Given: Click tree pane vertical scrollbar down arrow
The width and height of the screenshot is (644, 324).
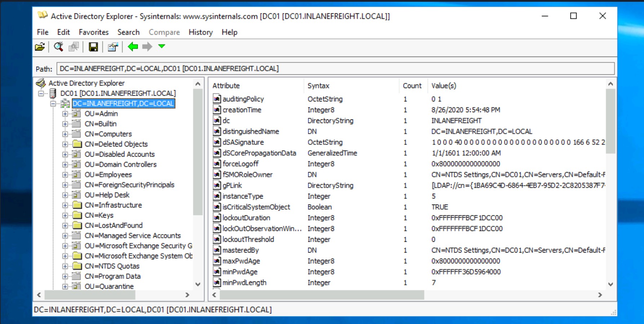Looking at the screenshot, I should click(x=198, y=284).
